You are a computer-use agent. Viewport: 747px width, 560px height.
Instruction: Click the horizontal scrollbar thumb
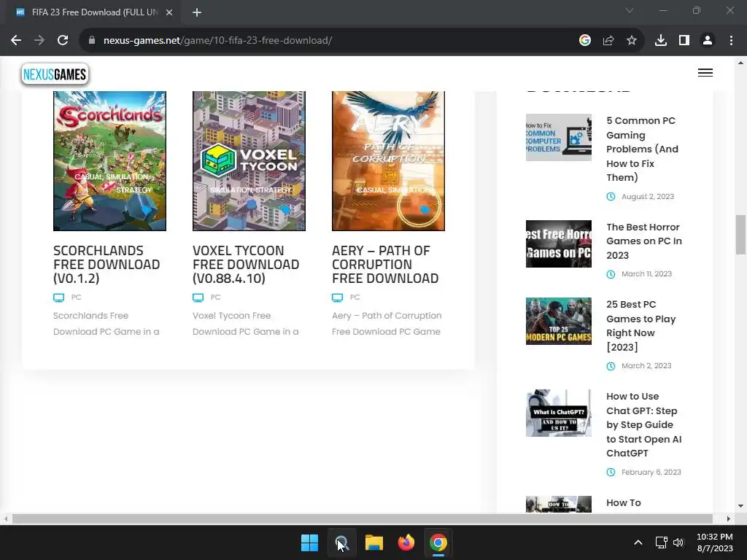pos(362,518)
